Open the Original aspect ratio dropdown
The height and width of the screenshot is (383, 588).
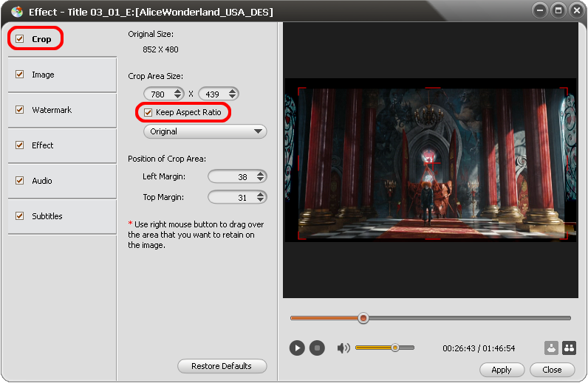coord(205,131)
